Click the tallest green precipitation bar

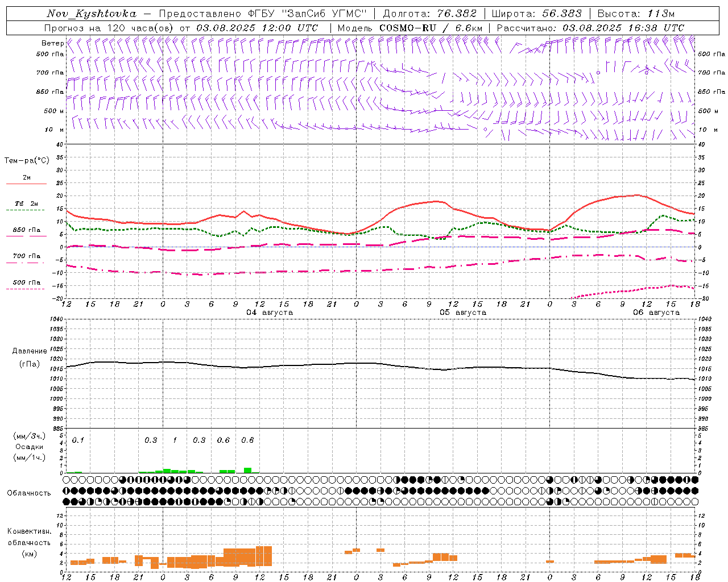pyautogui.click(x=247, y=470)
